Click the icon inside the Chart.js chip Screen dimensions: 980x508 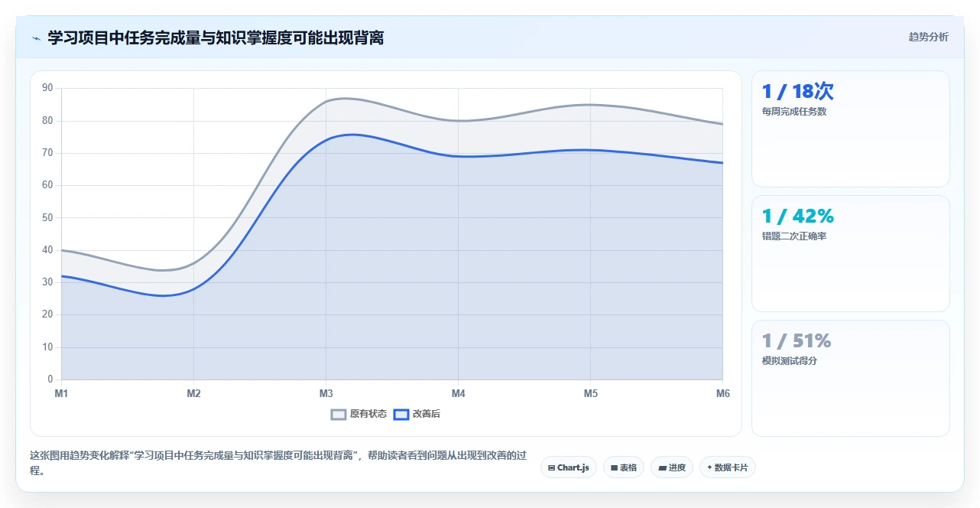551,467
